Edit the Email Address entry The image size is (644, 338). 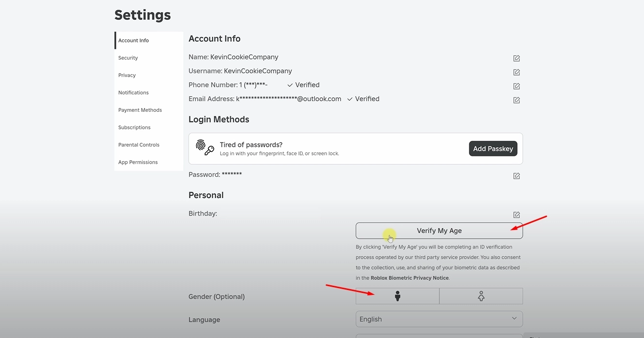coord(516,100)
